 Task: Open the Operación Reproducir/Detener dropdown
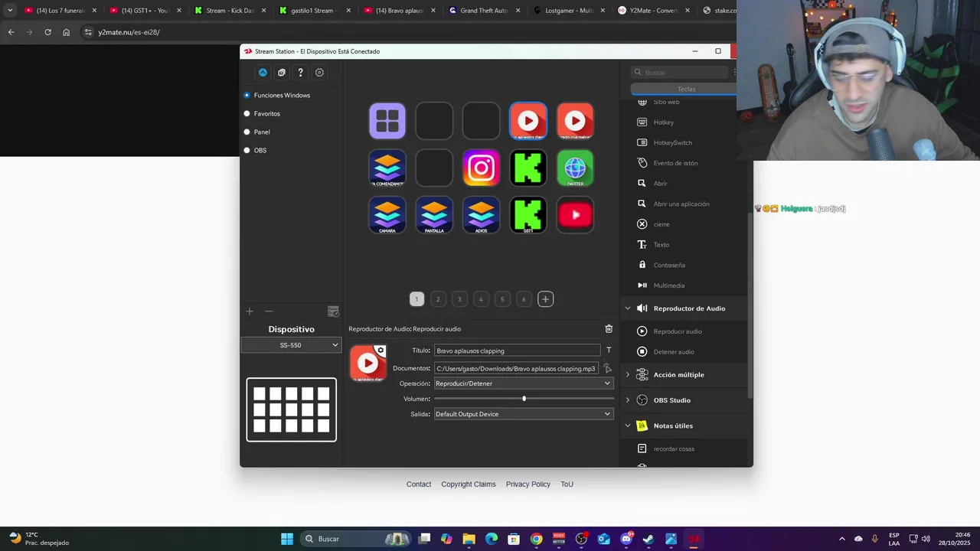tap(524, 383)
